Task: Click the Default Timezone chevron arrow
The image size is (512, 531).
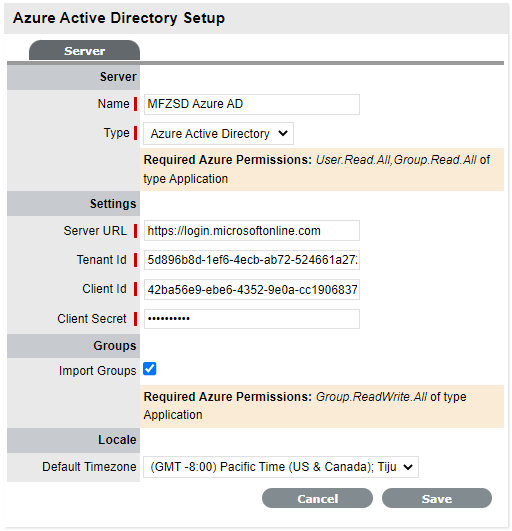Action: pos(408,467)
